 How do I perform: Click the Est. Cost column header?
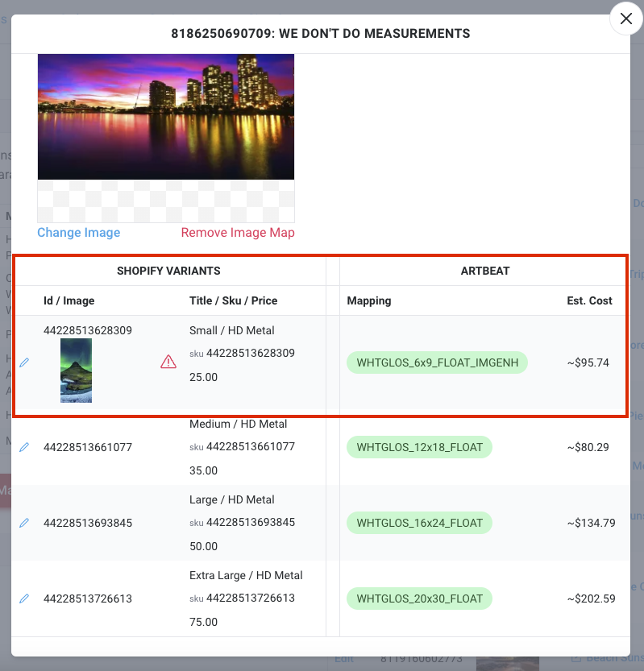coord(590,300)
